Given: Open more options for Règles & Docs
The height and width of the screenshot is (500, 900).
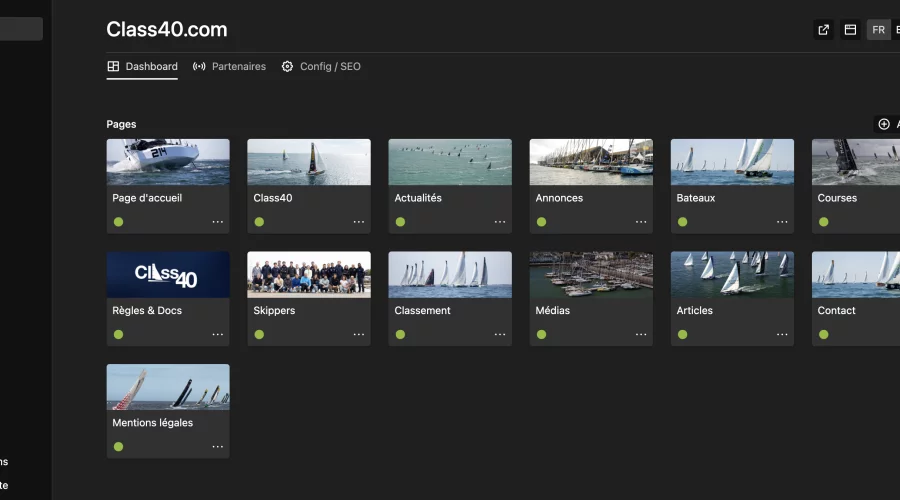Looking at the screenshot, I should point(218,334).
